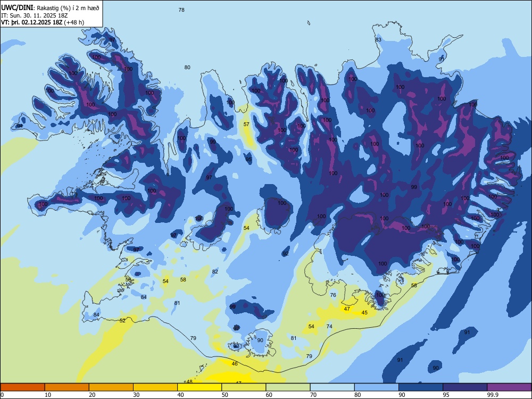Select the 20–30% amber legend swatch
This screenshot has height=399, width=532.
tap(111, 387)
